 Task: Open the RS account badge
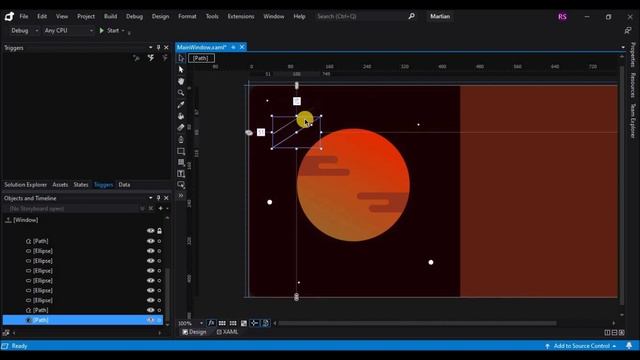pyautogui.click(x=562, y=17)
